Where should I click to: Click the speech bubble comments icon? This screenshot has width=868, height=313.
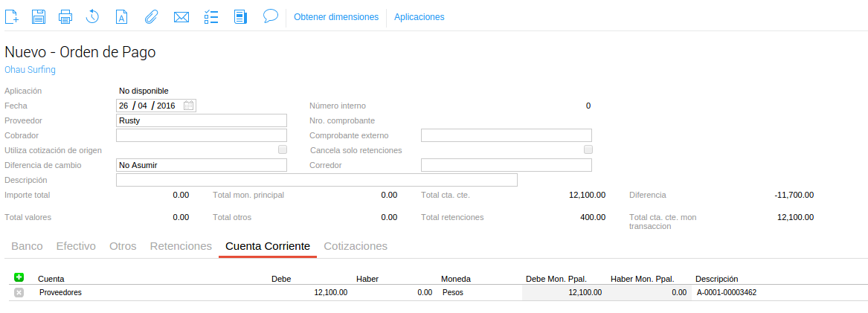click(271, 16)
